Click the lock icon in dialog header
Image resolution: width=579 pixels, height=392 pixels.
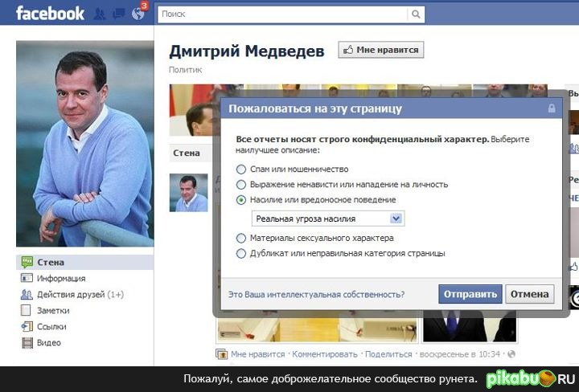[552, 108]
